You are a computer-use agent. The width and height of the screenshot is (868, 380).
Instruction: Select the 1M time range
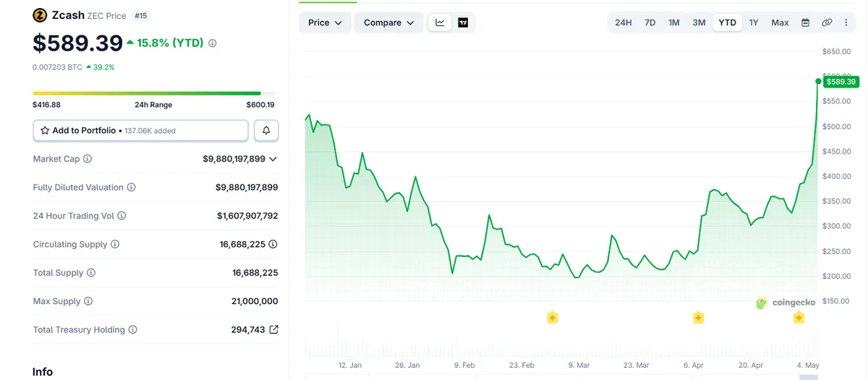pos(673,22)
